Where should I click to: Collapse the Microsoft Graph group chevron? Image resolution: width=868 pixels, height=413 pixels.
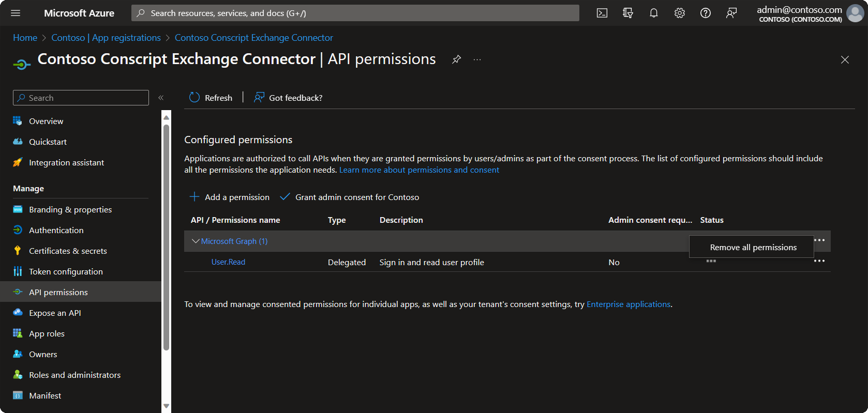point(196,241)
